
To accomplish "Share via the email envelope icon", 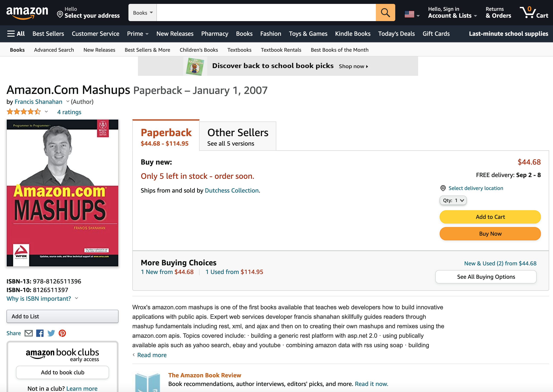I will click(x=29, y=333).
